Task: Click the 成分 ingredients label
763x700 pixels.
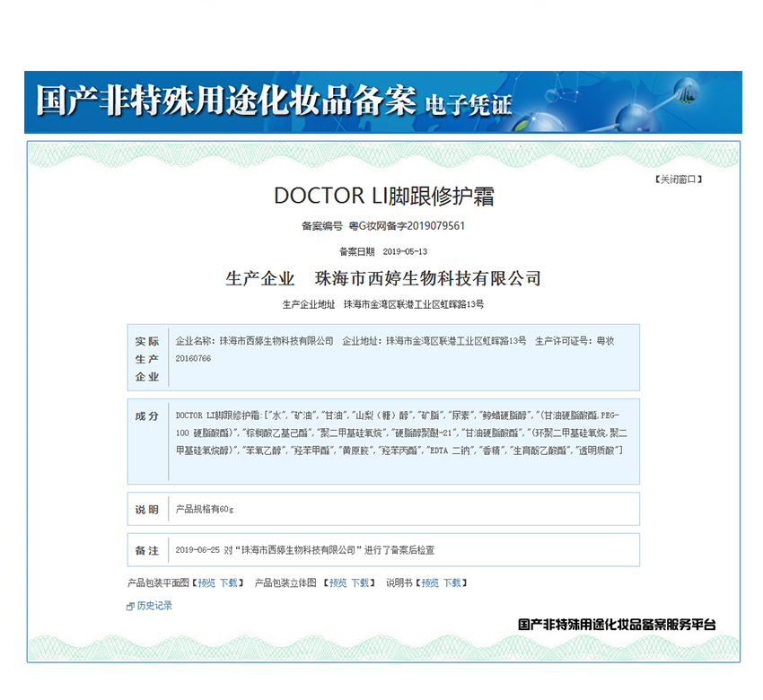Action: point(147,416)
